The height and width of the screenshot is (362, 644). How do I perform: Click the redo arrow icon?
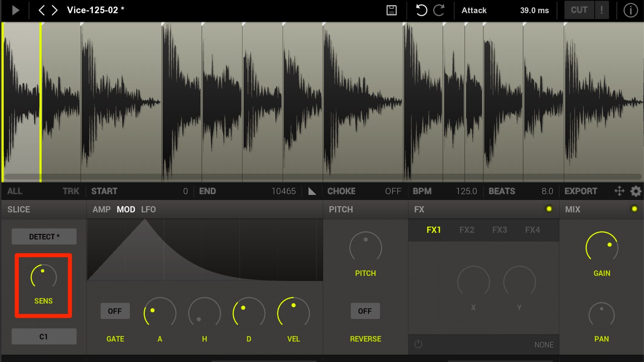439,10
